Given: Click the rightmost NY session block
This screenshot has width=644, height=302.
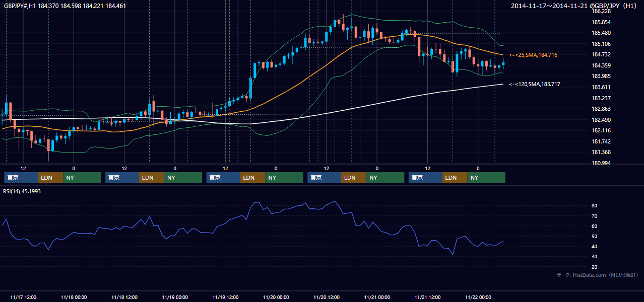Looking at the screenshot, I should 486,178.
